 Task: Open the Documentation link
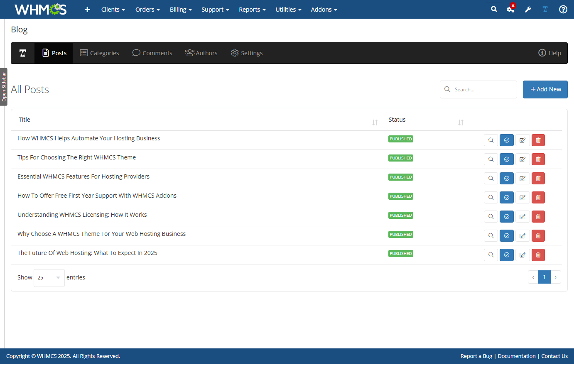[x=517, y=356]
